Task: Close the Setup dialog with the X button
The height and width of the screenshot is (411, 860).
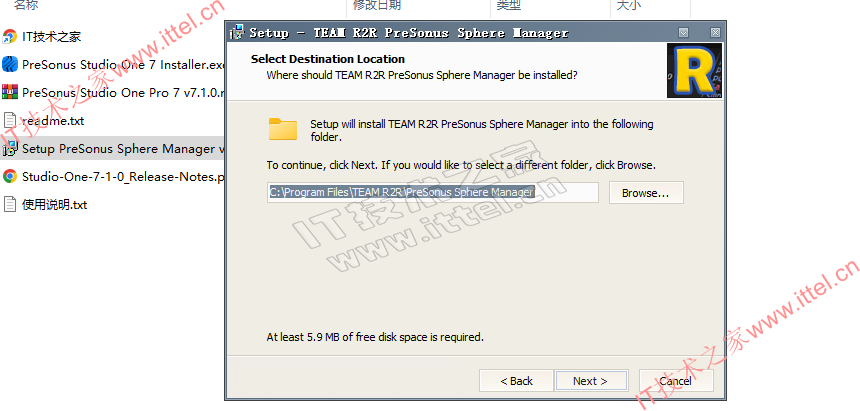Action: click(715, 32)
